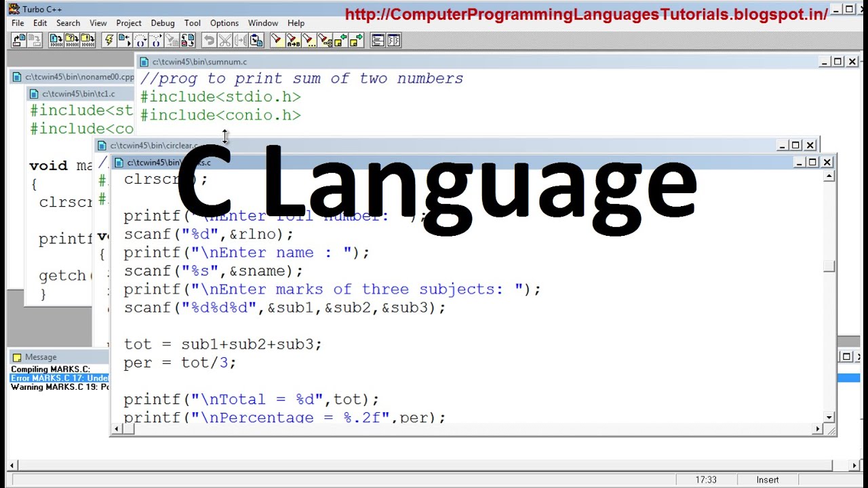Viewport: 868px width, 488px height.
Task: Open the Help menu
Action: pyautogui.click(x=296, y=23)
